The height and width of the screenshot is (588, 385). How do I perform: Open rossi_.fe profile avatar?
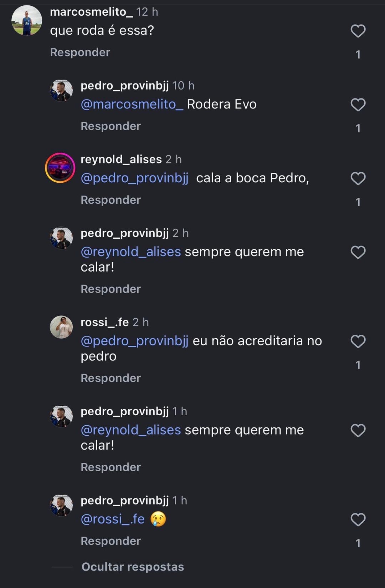click(x=61, y=327)
